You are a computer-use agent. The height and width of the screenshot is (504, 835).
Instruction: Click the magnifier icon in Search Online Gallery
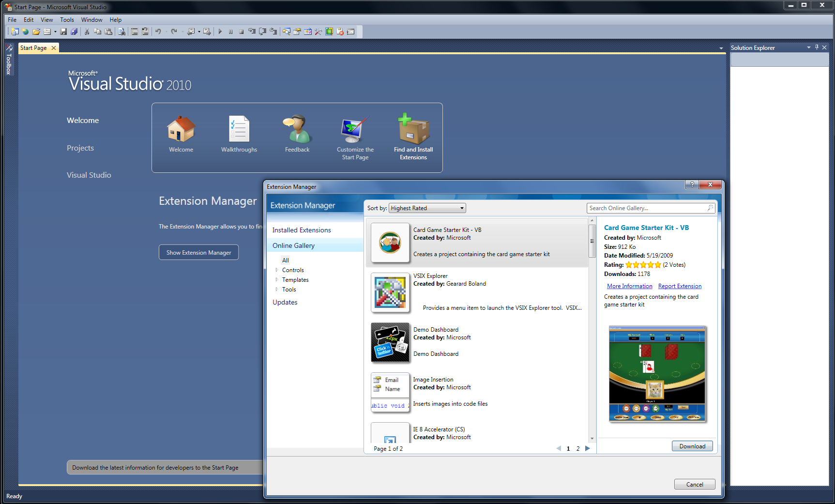pyautogui.click(x=710, y=208)
